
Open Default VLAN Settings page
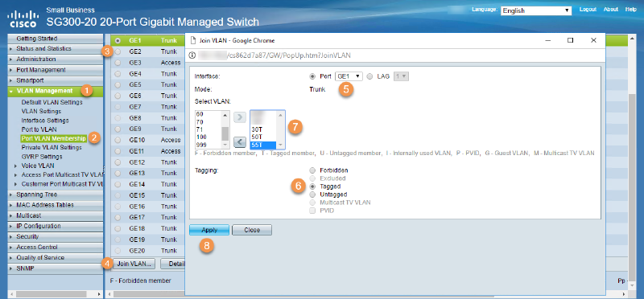[52, 102]
